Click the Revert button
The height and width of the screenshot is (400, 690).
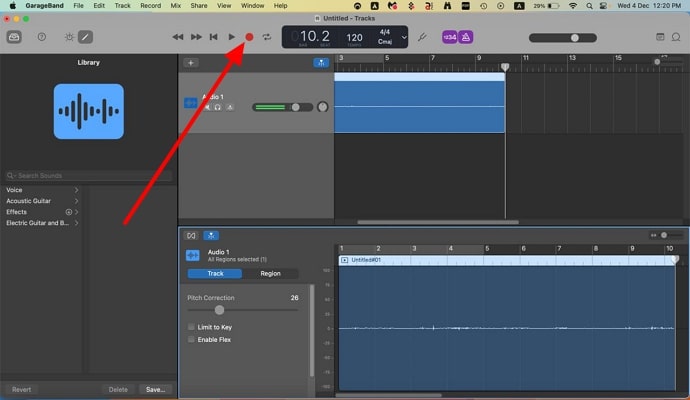click(x=22, y=389)
